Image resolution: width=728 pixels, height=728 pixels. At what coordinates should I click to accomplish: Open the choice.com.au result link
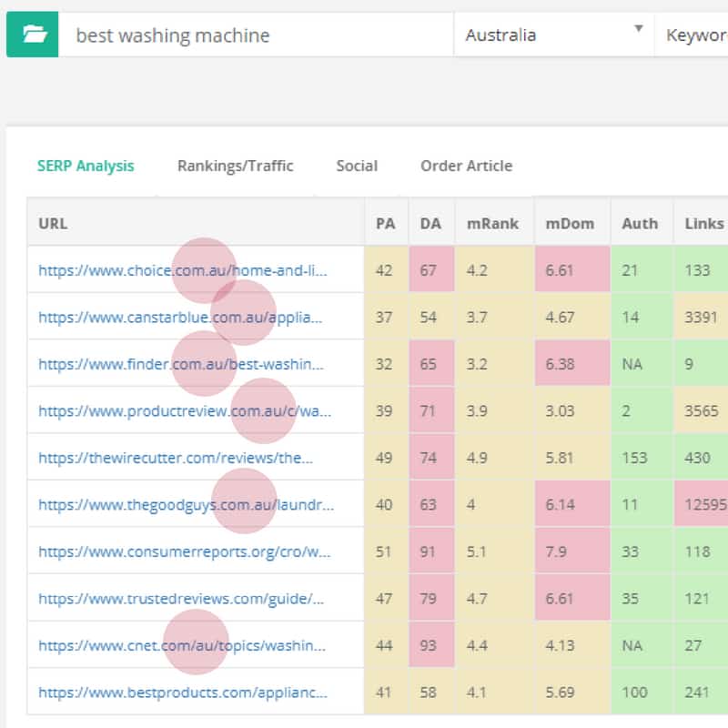[x=182, y=270]
